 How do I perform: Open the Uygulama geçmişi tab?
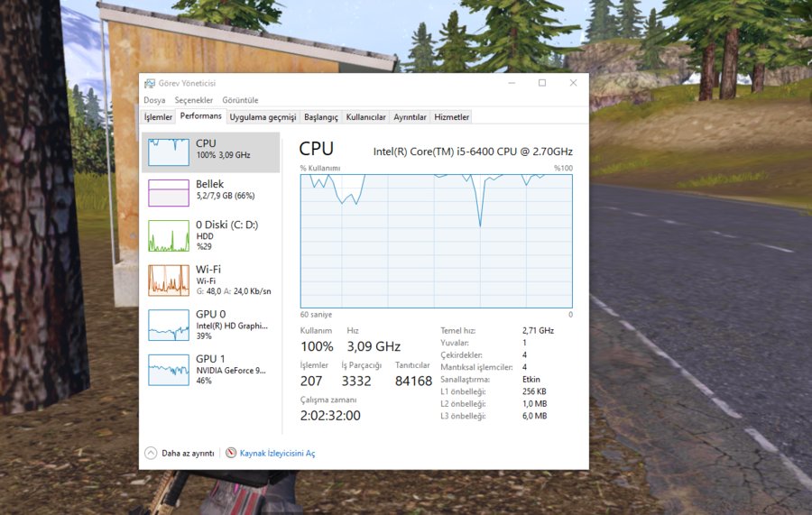pos(263,117)
